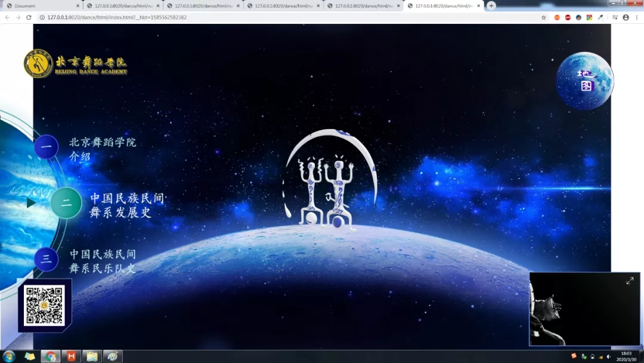Close the Document tab
Image resolution: width=644 pixels, height=363 pixels.
[x=78, y=6]
